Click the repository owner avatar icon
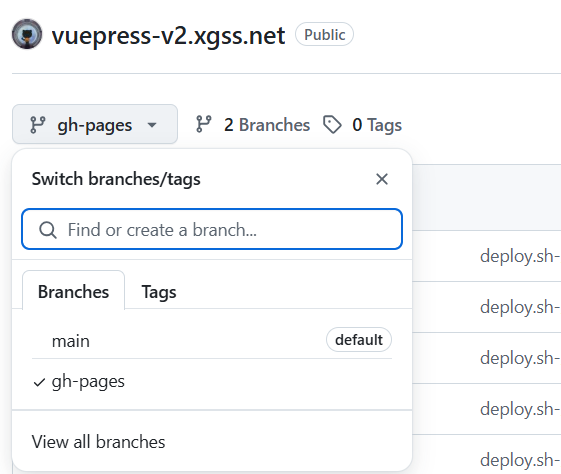Screen dimensions: 561x474 27,34
